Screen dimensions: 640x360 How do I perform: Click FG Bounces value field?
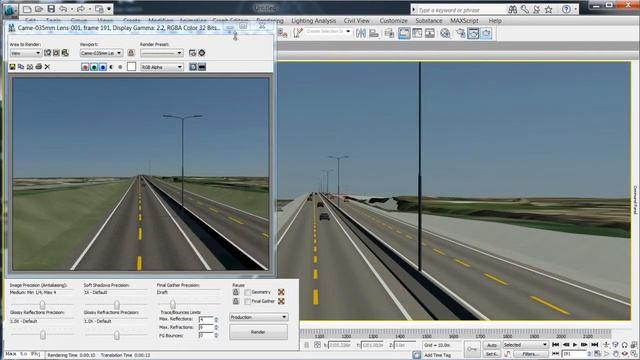click(x=206, y=336)
